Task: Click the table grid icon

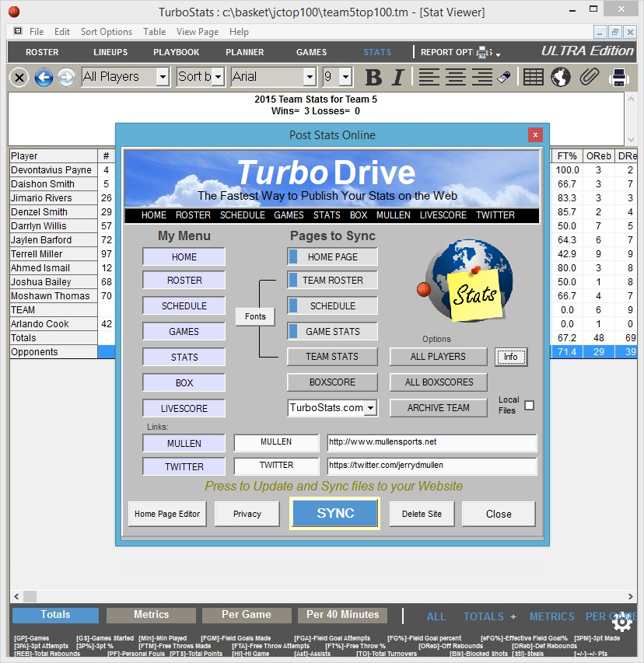Action: (x=533, y=78)
